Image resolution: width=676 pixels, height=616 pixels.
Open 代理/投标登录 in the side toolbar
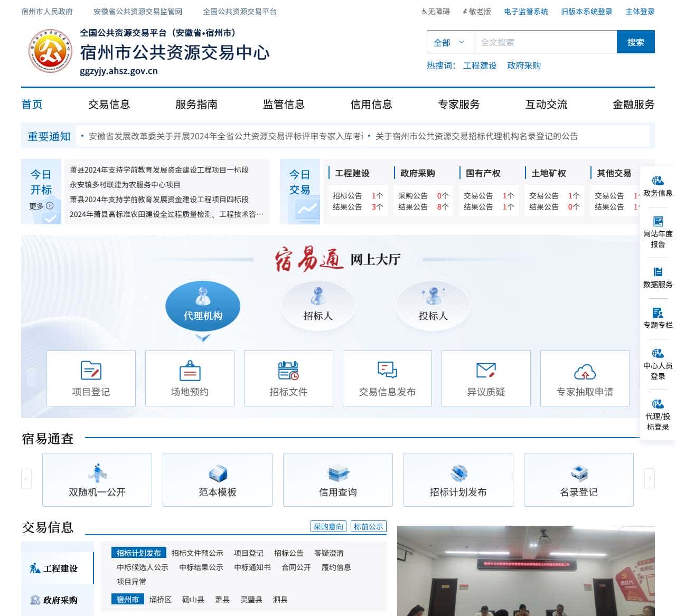[658, 415]
